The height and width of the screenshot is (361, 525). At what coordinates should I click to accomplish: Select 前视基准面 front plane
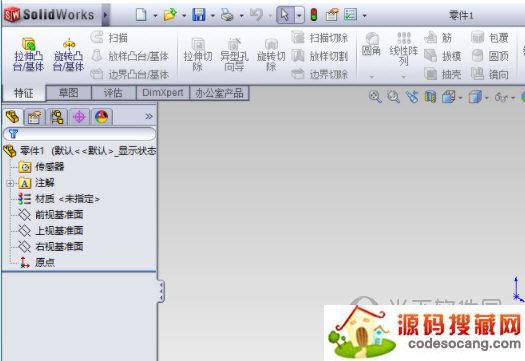click(51, 215)
